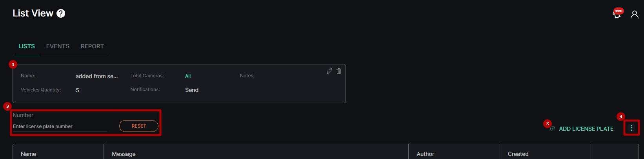Reset the license plate number filter

point(139,126)
